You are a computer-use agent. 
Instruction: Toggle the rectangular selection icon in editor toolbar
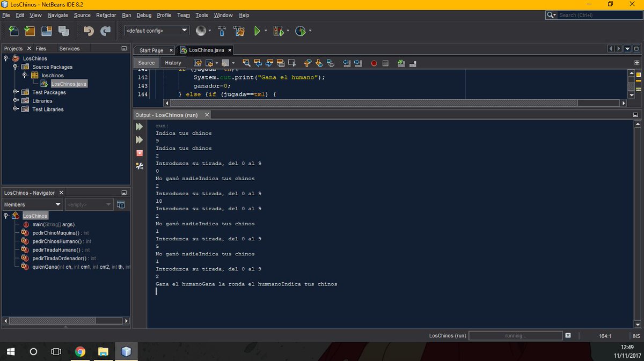pos(292,63)
